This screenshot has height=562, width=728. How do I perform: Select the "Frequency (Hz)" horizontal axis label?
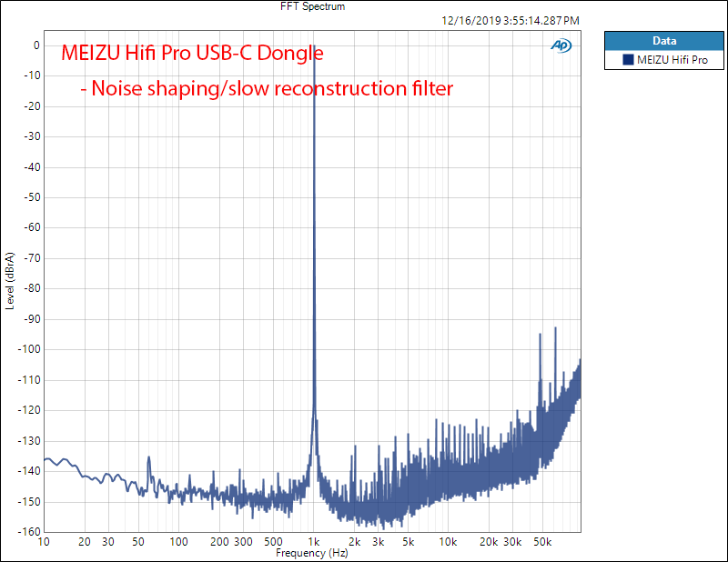[x=312, y=553]
